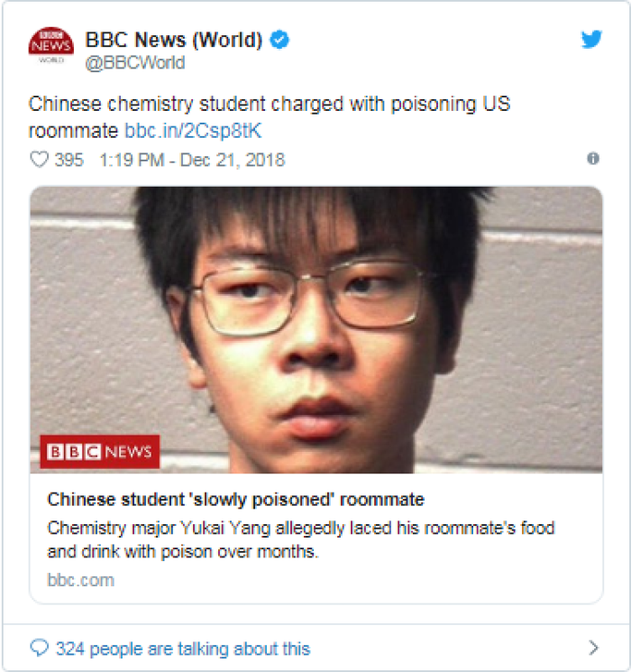The width and height of the screenshot is (631, 672).
Task: Open the tweet timestamp 1:19 PM - Dec 21, 2018
Action: pos(192,160)
